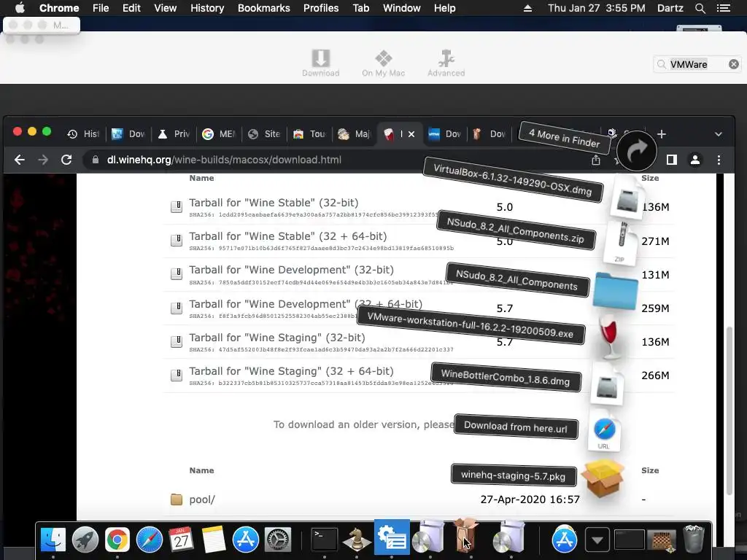
Task: Close the active winehq tab
Action: click(411, 134)
